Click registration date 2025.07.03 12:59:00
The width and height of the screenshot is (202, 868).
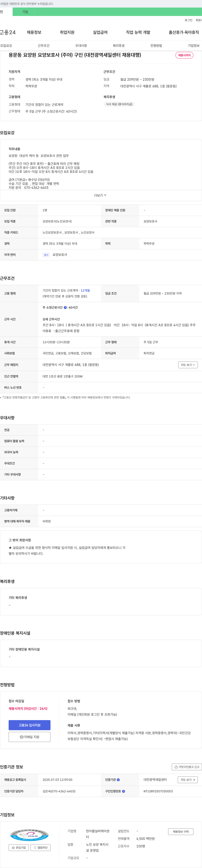click(57, 780)
